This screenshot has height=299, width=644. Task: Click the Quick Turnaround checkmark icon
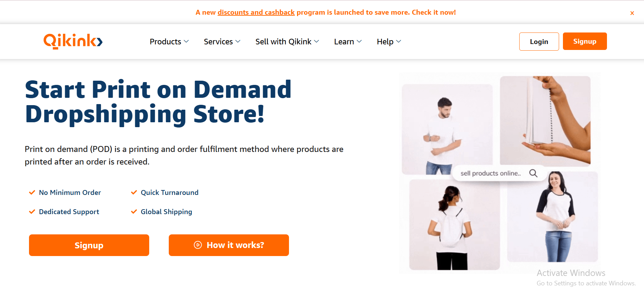pos(134,192)
